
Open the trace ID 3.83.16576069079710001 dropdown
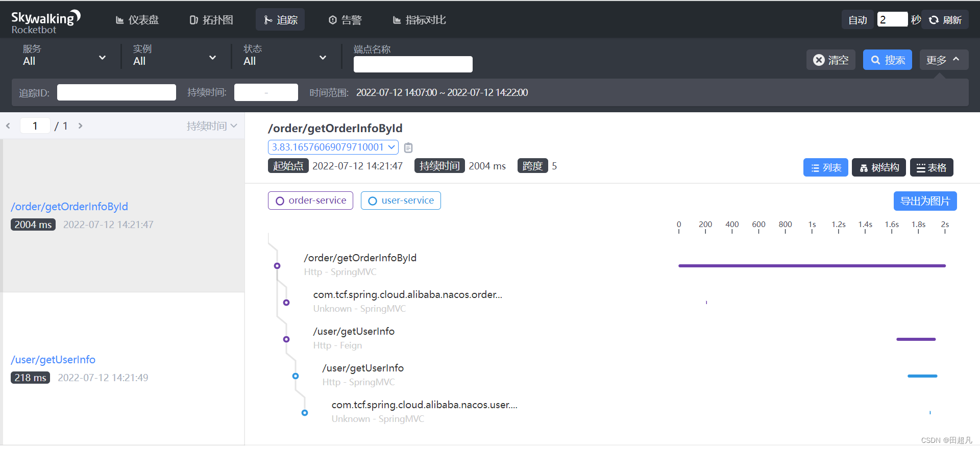(333, 147)
